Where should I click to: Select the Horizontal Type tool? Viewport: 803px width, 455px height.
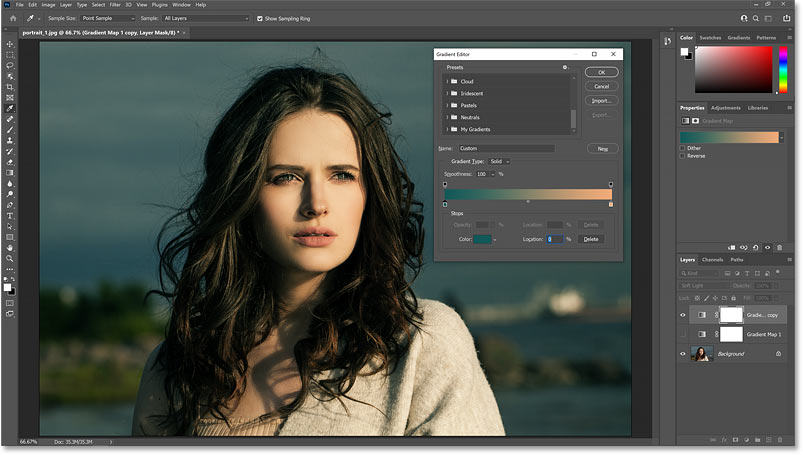10,216
